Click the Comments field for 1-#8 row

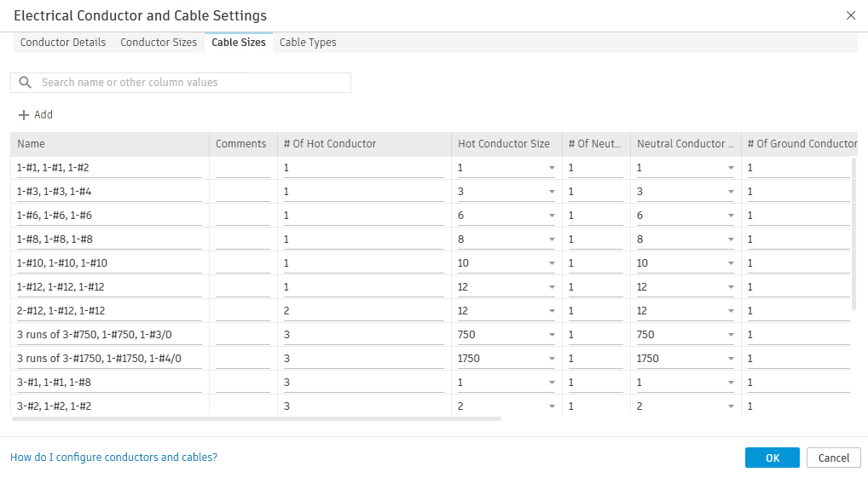242,239
